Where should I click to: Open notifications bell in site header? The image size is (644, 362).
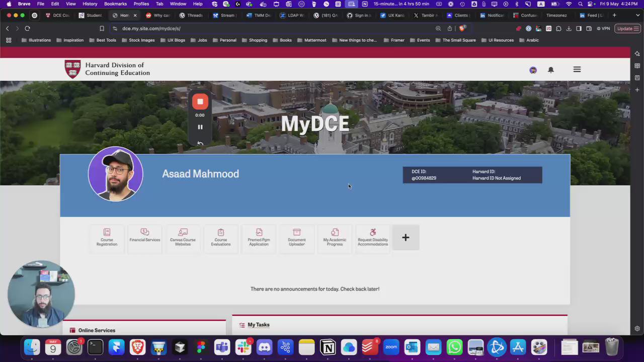pos(551,70)
